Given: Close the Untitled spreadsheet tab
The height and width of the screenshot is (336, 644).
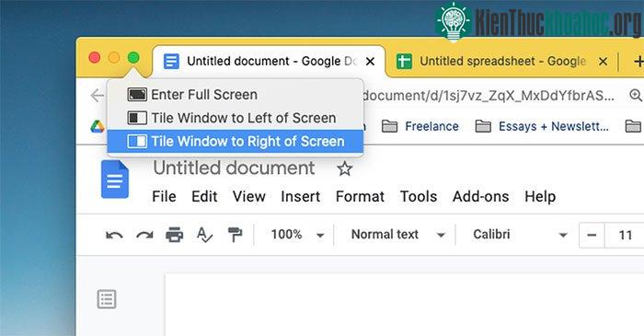Looking at the screenshot, I should 603,62.
